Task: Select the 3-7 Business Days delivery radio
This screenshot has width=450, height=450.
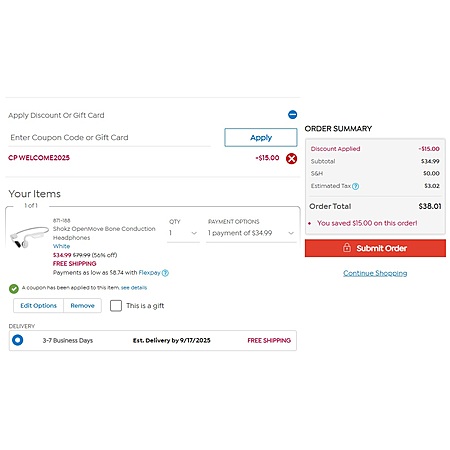Action: 17,340
